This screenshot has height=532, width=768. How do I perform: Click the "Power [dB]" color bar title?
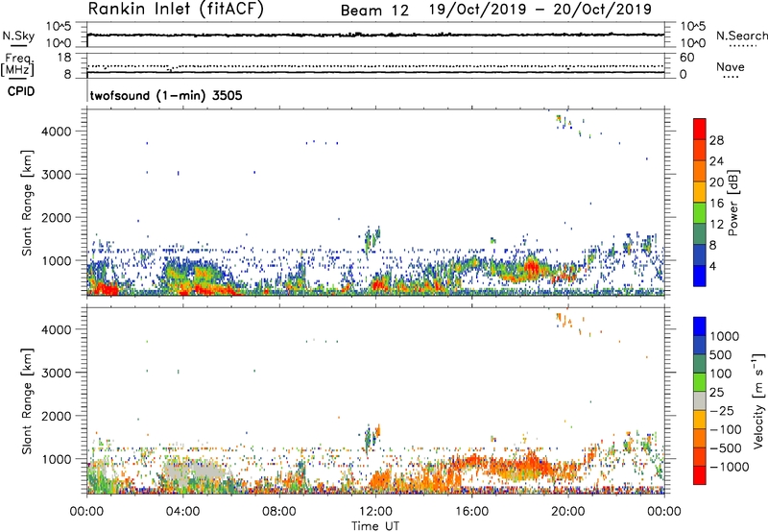[732, 203]
